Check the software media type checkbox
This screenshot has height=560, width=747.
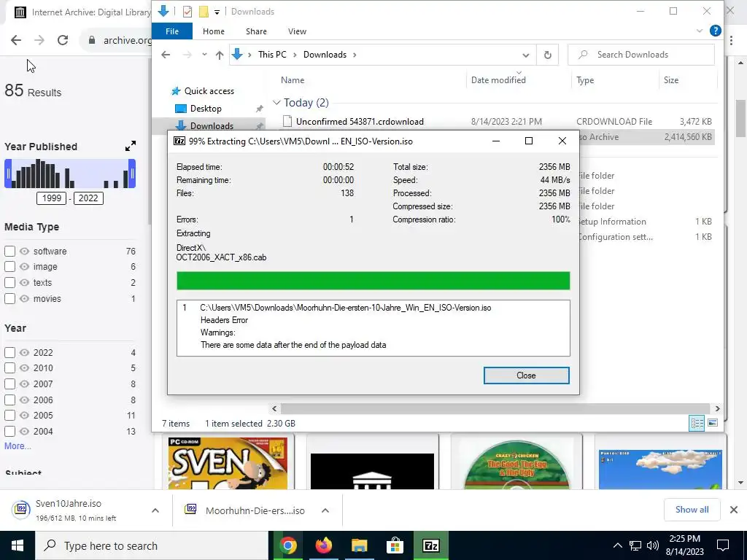click(9, 251)
